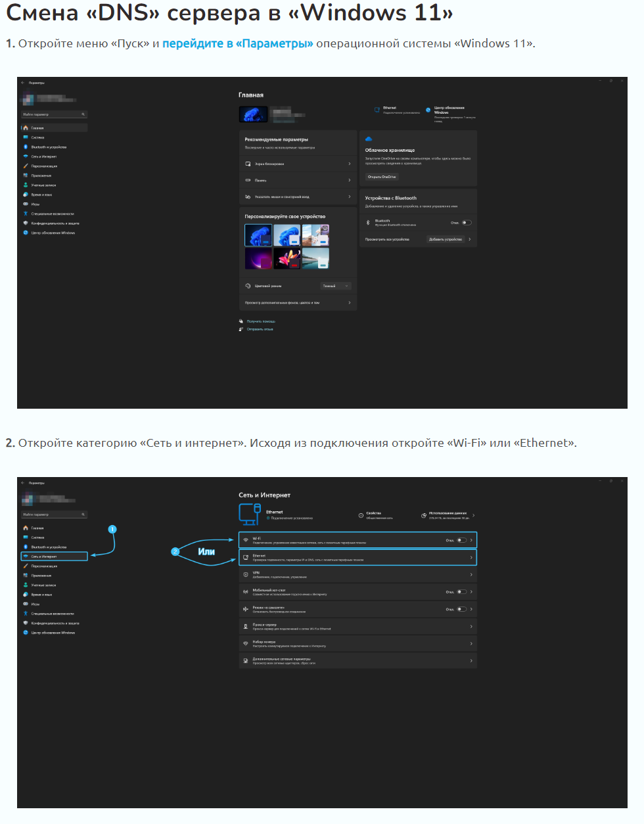Select Система in the second screenshot's sidebar
The image size is (644, 824).
coord(37,538)
